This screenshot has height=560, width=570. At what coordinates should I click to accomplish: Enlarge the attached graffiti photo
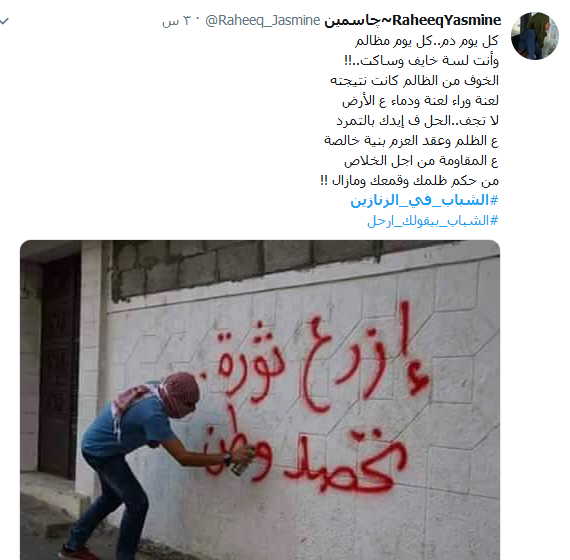[260, 400]
